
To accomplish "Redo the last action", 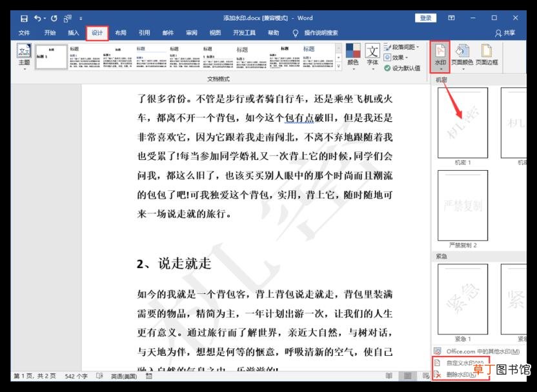I will 54,19.
